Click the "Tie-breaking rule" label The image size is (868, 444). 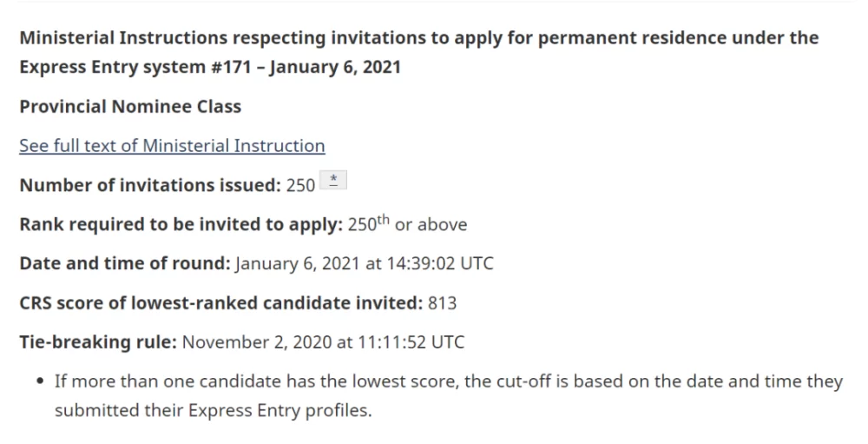(97, 341)
